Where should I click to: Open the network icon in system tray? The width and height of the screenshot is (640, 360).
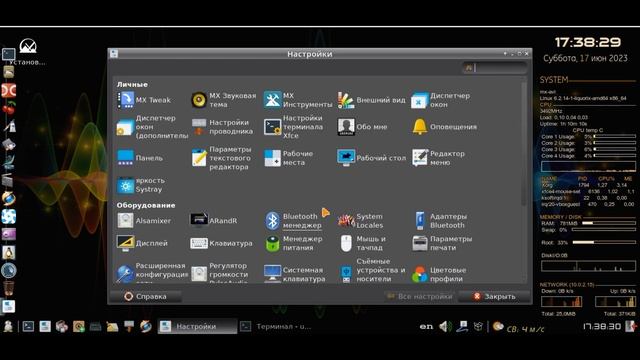pyautogui.click(x=462, y=327)
